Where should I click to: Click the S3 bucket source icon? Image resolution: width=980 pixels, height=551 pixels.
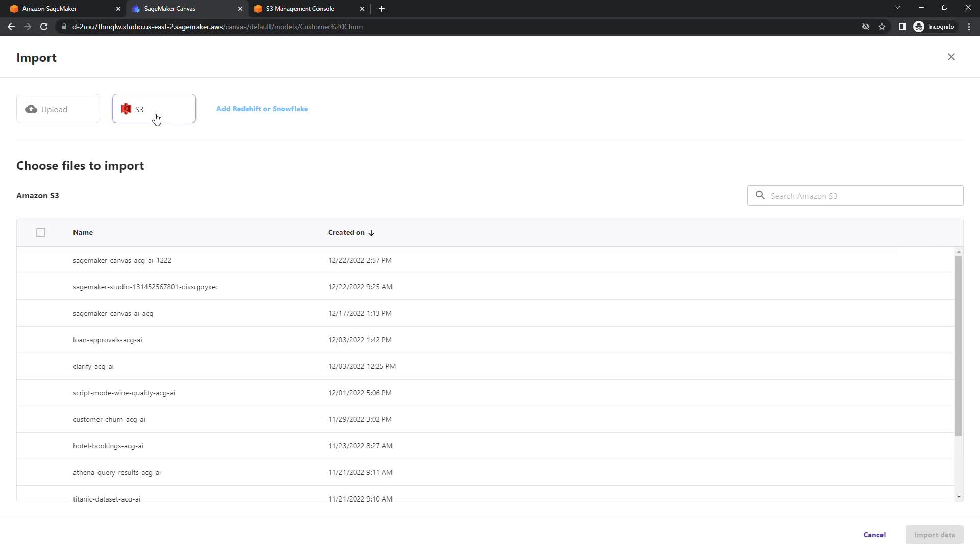pyautogui.click(x=126, y=109)
